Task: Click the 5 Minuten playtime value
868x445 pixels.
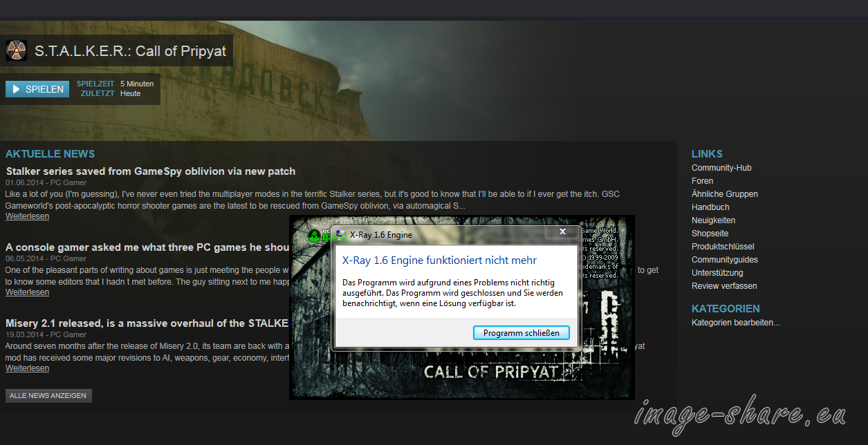Action: tap(137, 84)
